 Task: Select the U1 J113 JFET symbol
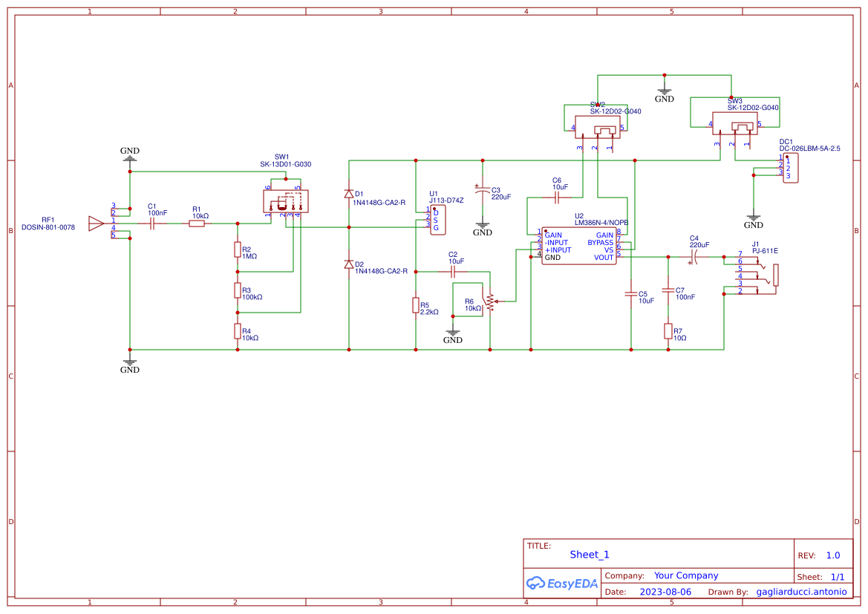click(x=438, y=220)
